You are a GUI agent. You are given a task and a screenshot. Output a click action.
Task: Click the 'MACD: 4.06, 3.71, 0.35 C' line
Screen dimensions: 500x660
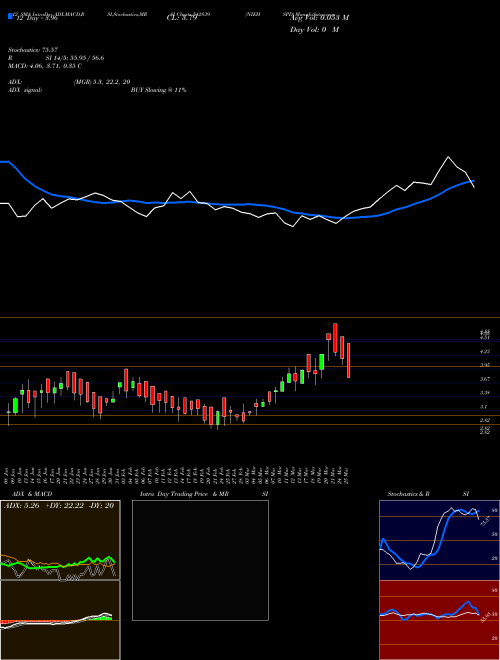tap(45, 66)
